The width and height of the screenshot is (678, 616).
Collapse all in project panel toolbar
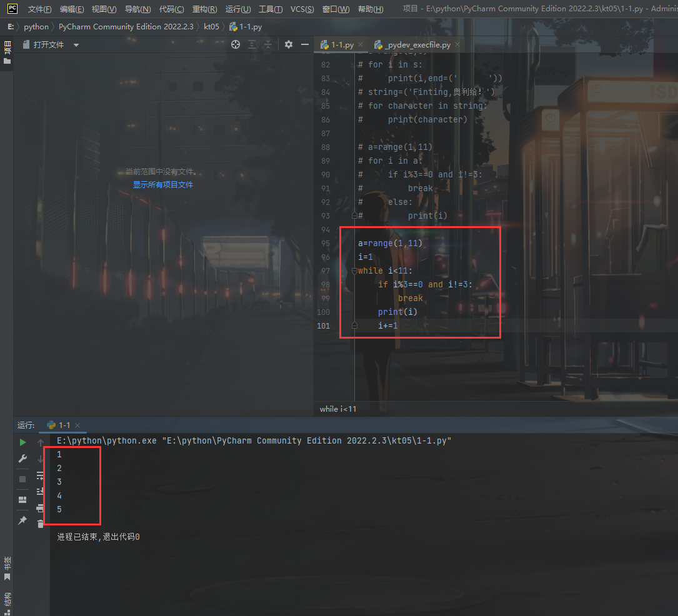(x=268, y=44)
